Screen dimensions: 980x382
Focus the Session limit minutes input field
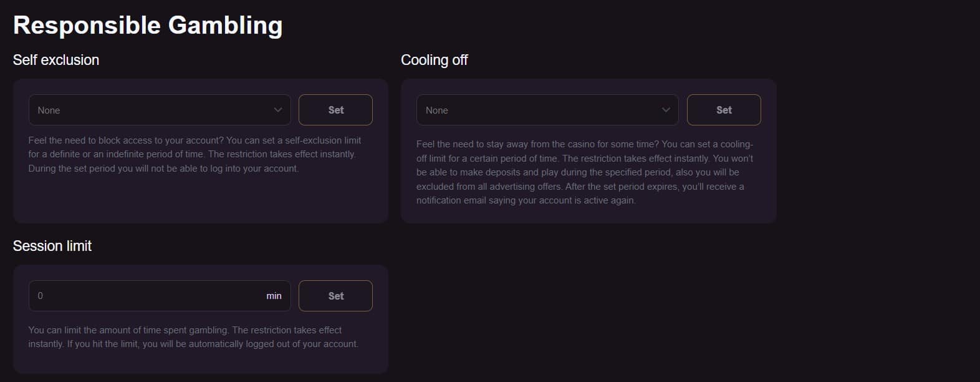pyautogui.click(x=150, y=296)
